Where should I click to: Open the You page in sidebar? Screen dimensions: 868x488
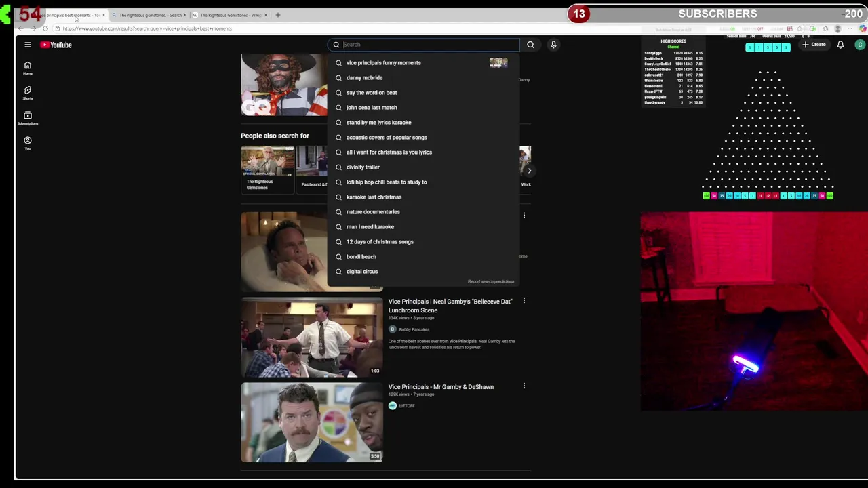28,143
